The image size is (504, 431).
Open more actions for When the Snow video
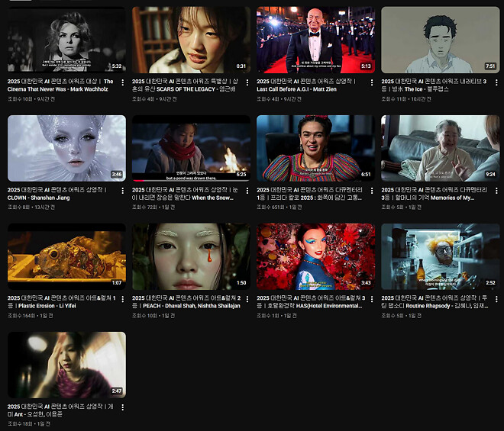pyautogui.click(x=247, y=191)
